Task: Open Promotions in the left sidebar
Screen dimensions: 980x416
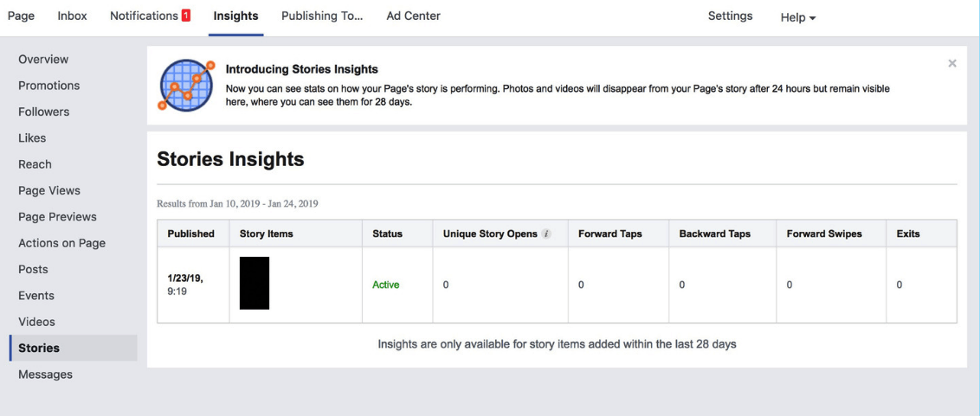Action: [x=48, y=86]
